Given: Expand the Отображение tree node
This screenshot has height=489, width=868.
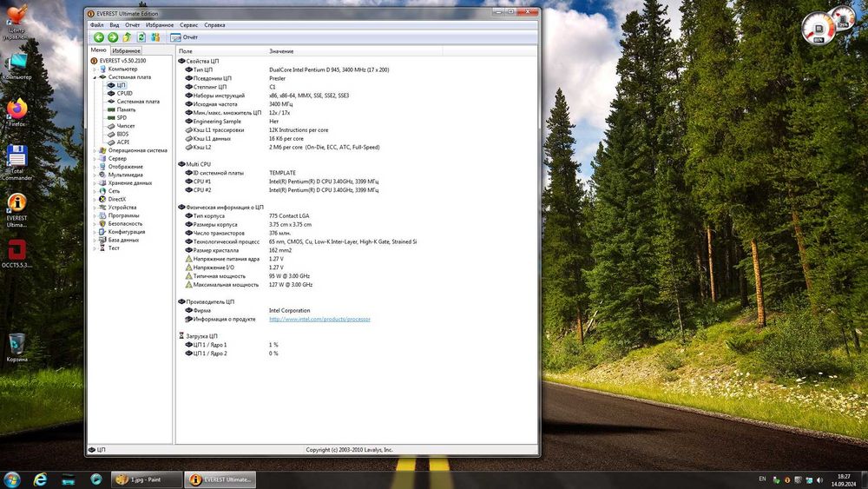Looking at the screenshot, I should (x=95, y=167).
